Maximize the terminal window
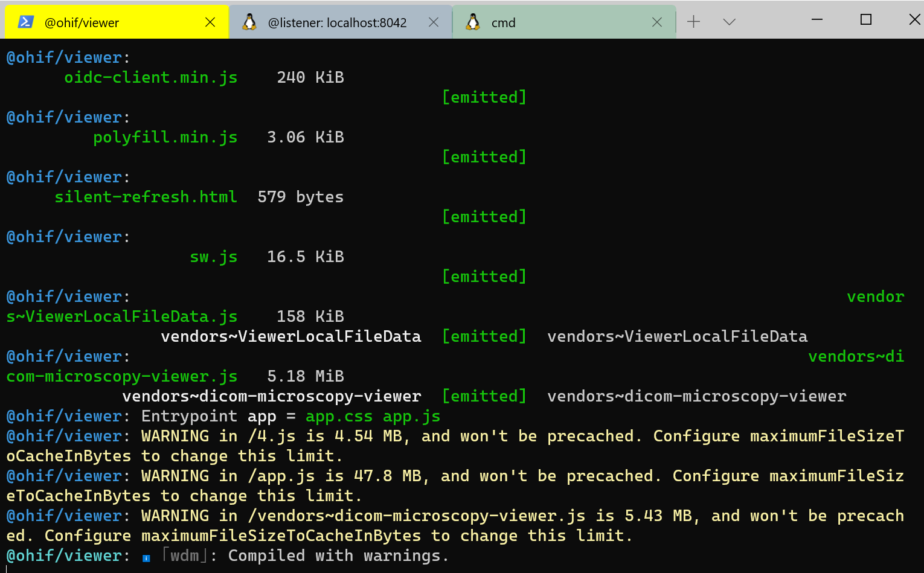Screen dimensions: 924x573 click(x=865, y=19)
